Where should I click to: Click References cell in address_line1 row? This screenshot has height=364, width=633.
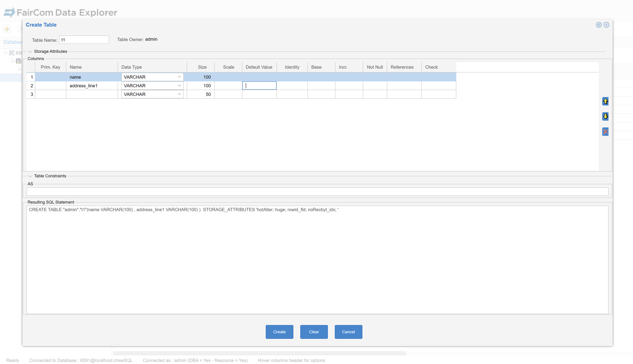404,86
